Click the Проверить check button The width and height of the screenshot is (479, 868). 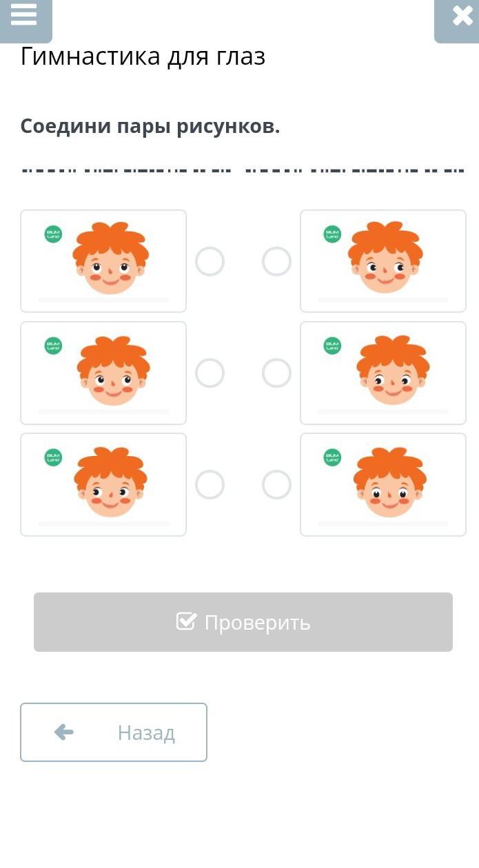[x=243, y=622]
